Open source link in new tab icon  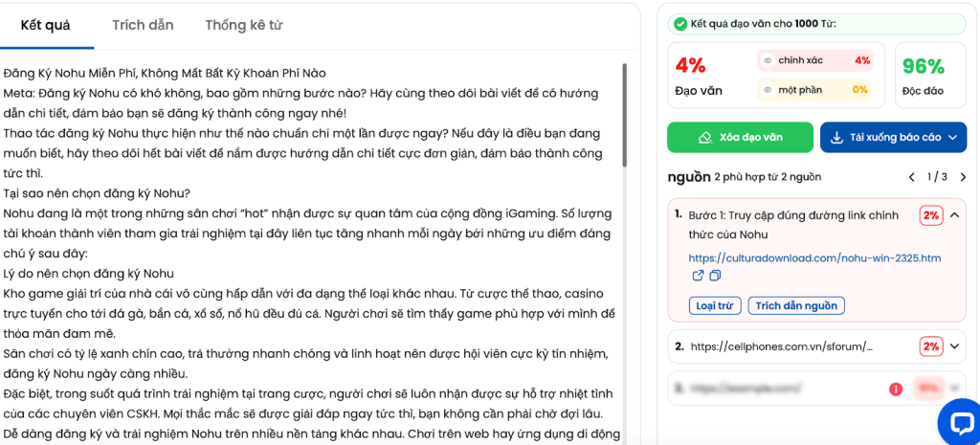698,277
